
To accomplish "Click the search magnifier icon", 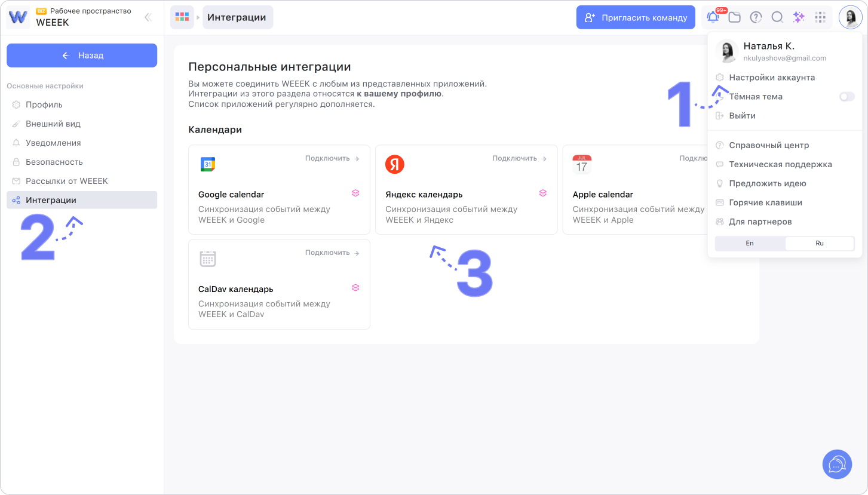I will (777, 17).
